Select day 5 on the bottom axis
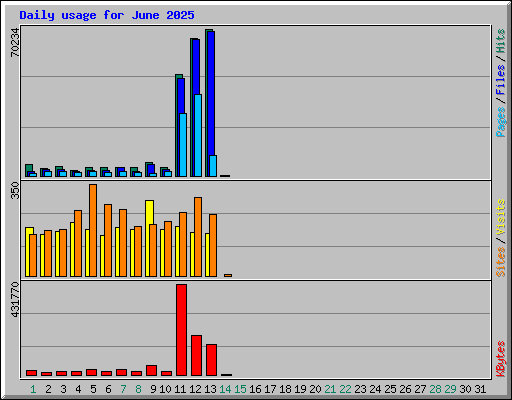This screenshot has height=400, width=512. pos(93,389)
